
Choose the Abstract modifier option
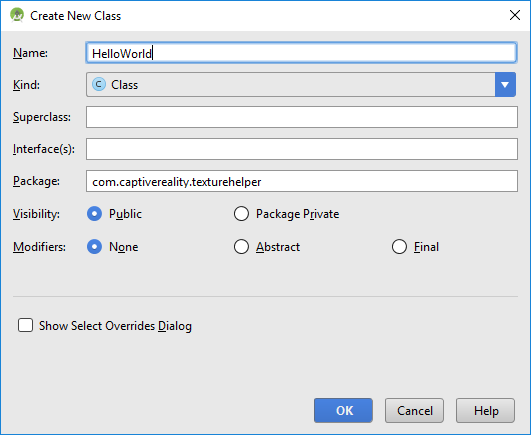(241, 247)
